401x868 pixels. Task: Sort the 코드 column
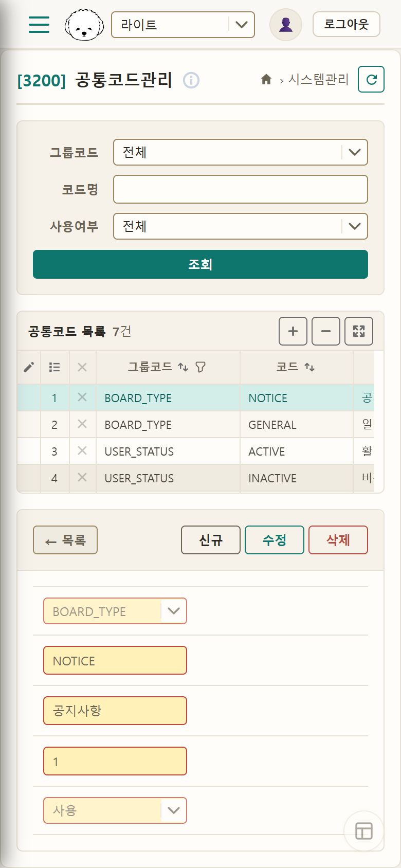[309, 367]
